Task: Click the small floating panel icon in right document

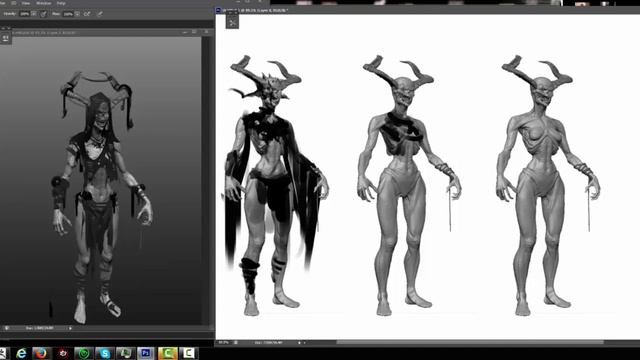Action: (232, 22)
